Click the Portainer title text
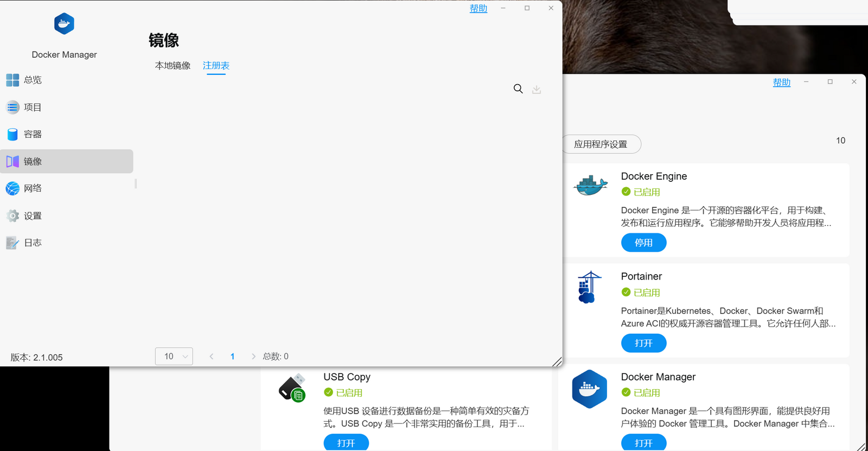868x451 pixels. [642, 277]
